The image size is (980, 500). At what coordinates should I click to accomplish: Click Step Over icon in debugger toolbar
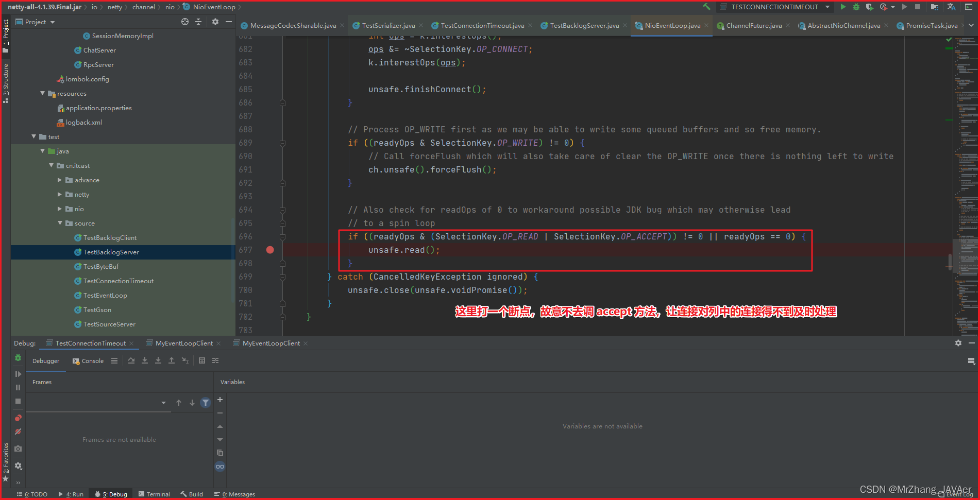point(131,360)
